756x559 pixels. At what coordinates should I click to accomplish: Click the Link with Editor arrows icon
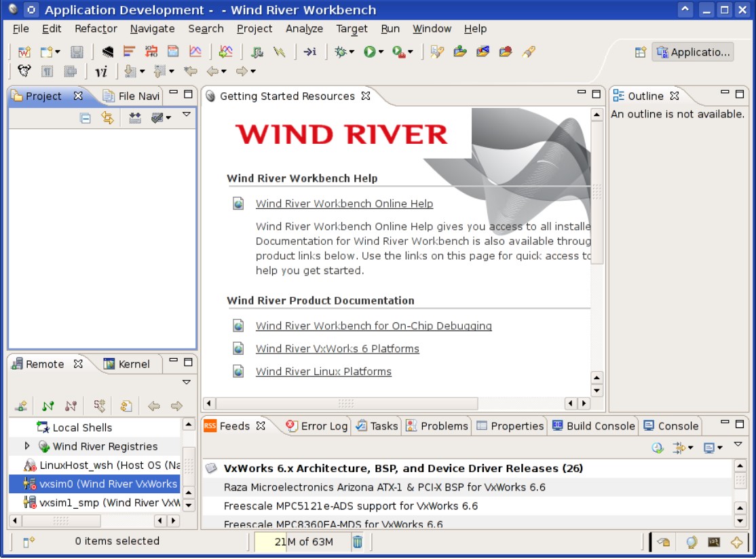[107, 118]
